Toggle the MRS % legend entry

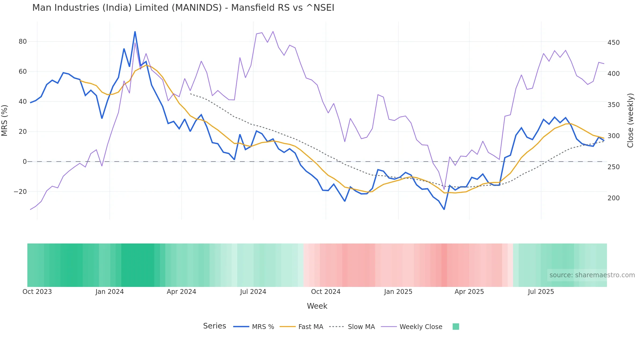coord(254,327)
